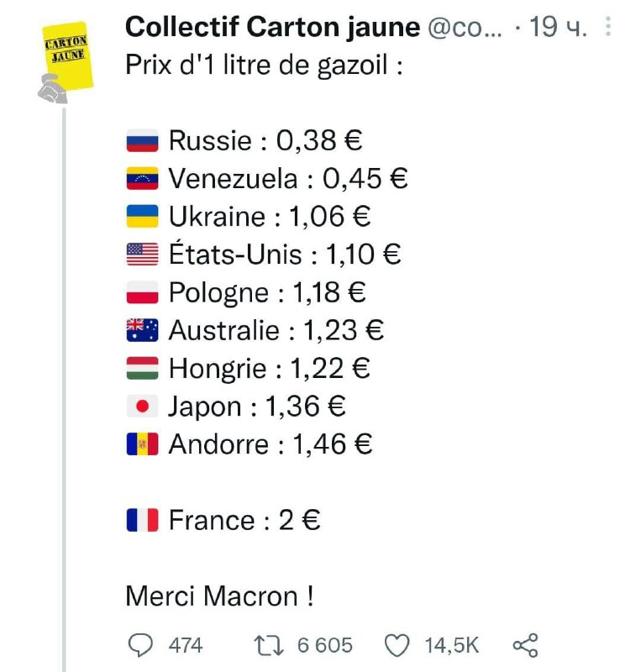Retweet using the retweet arrows icon
The height and width of the screenshot is (672, 641).
coord(269,645)
